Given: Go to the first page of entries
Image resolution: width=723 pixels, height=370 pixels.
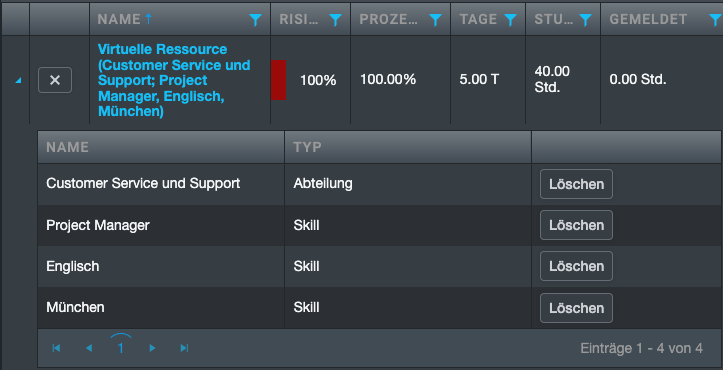Looking at the screenshot, I should [57, 348].
